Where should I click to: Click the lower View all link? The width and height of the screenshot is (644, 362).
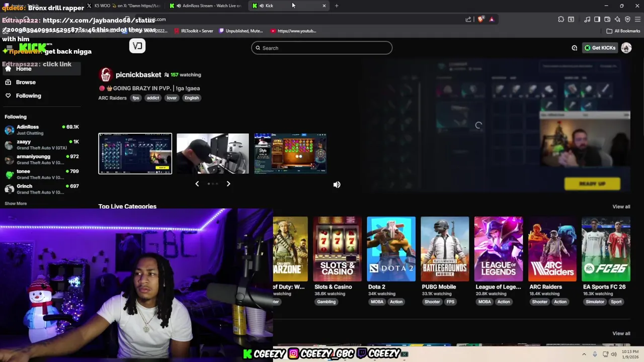(621, 333)
